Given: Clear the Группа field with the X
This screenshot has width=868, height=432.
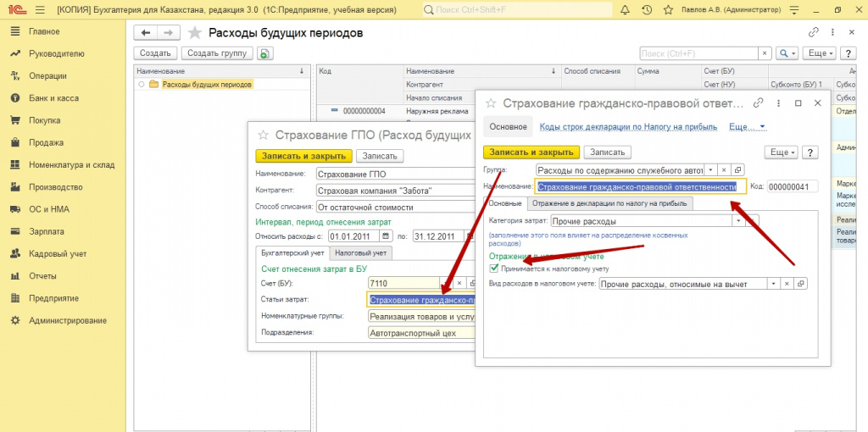Looking at the screenshot, I should [724, 170].
